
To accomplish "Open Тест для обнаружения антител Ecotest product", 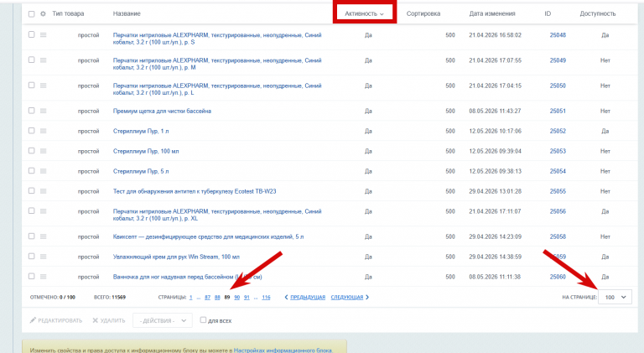I will click(195, 191).
